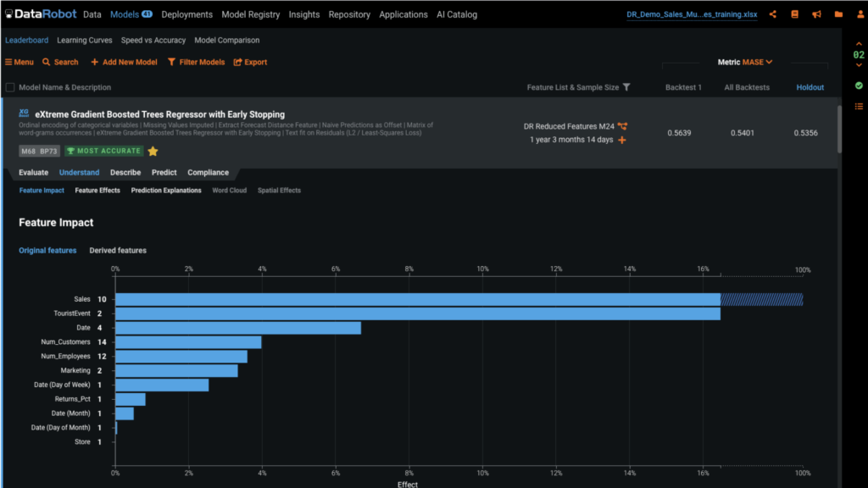The image size is (868, 488).
Task: Click the TouristEvent feature impact bar
Action: (x=418, y=313)
